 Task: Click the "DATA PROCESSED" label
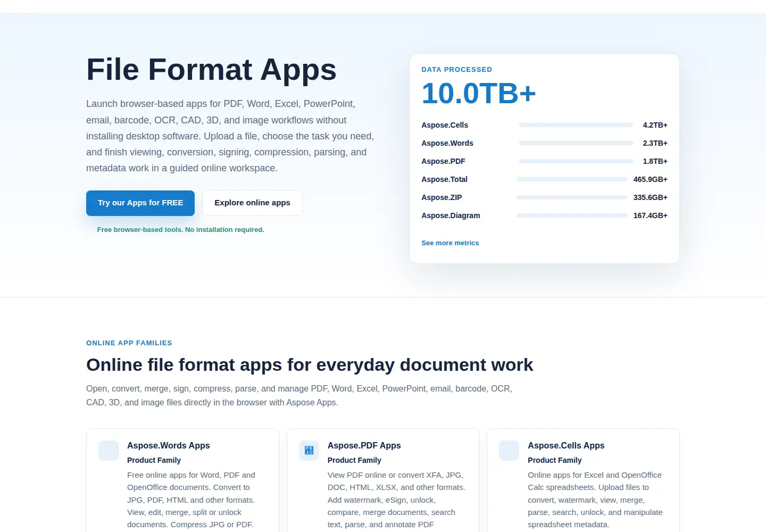tap(457, 70)
